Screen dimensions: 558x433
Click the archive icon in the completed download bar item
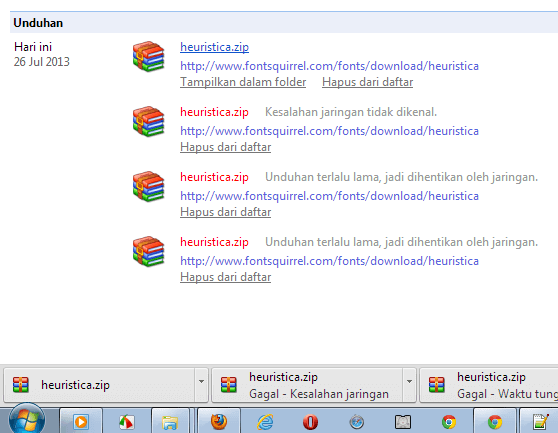[x=21, y=385]
